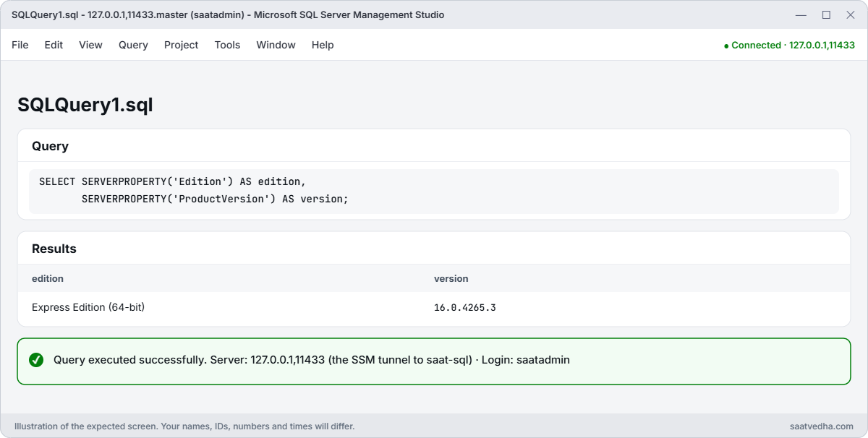Open the Query menu
868x438 pixels.
pos(133,45)
